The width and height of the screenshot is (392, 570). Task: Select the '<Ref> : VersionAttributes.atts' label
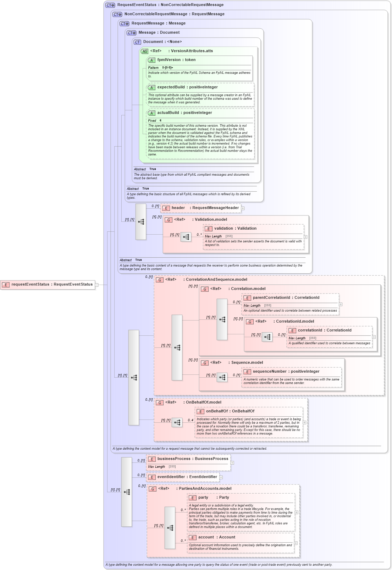tap(182, 51)
